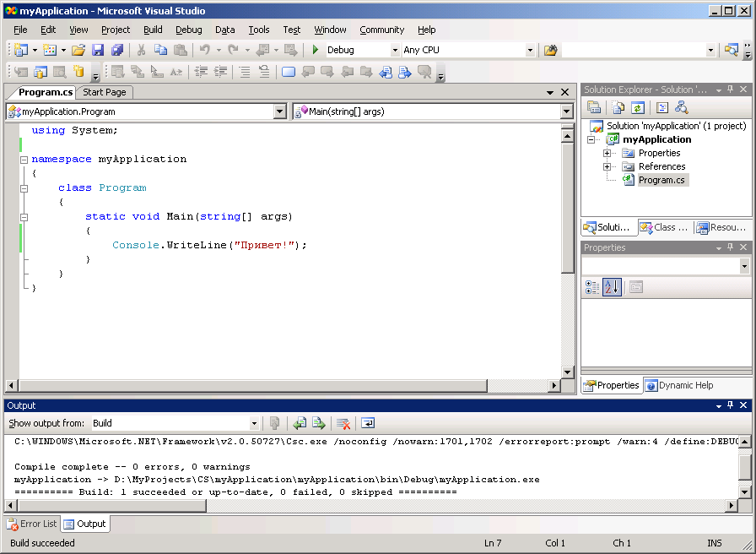
Task: Refresh the Solution Explorer
Action: tap(637, 107)
